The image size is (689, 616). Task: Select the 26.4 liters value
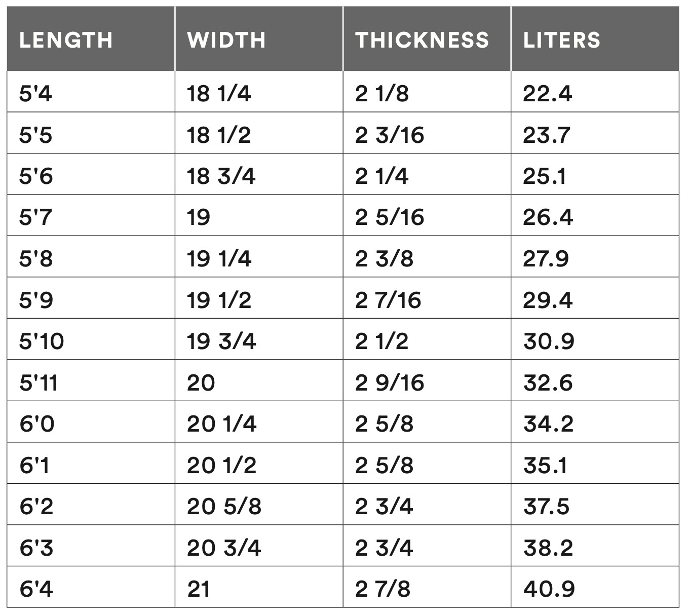click(548, 217)
